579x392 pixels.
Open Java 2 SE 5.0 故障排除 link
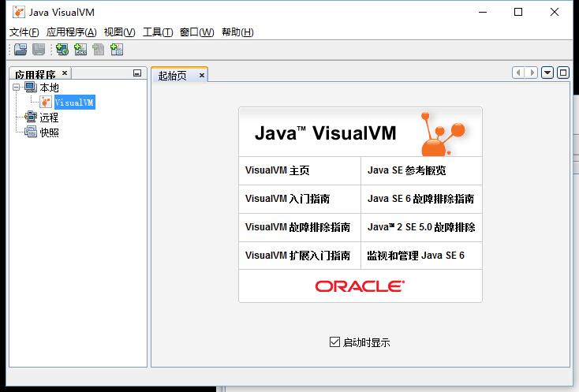(421, 227)
